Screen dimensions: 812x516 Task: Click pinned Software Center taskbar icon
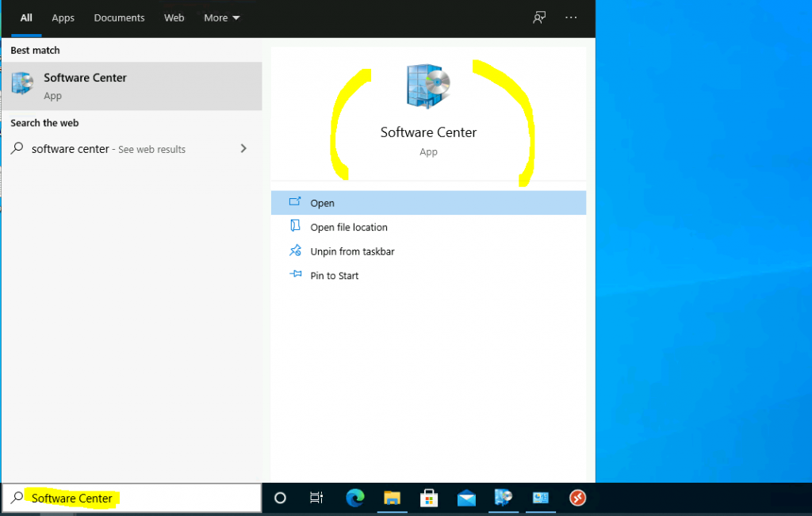tap(503, 497)
